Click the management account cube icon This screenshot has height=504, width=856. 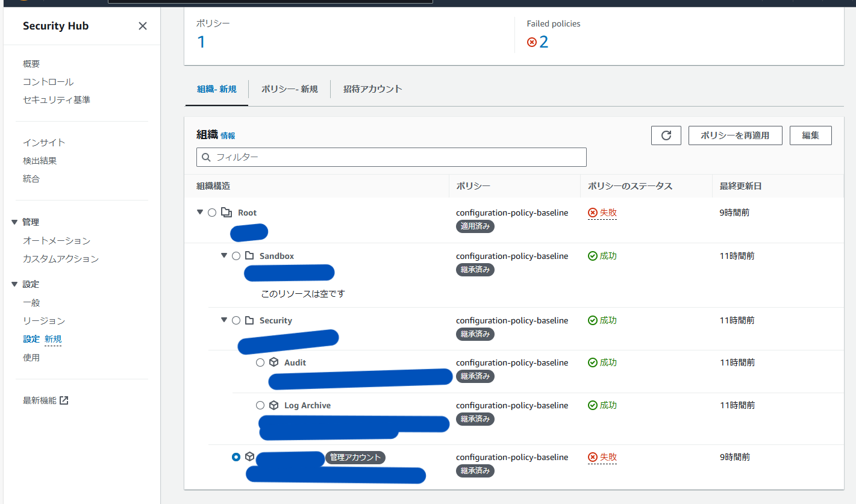pos(250,457)
